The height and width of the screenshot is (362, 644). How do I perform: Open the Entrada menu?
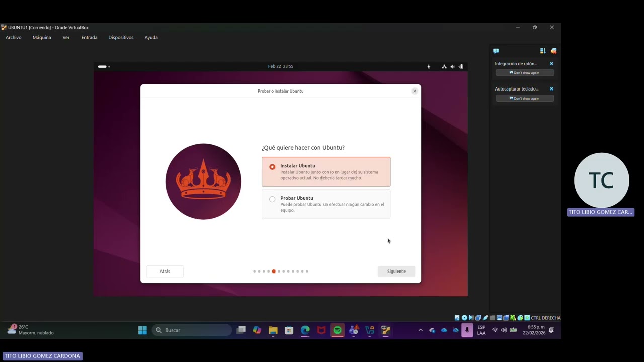(x=89, y=37)
